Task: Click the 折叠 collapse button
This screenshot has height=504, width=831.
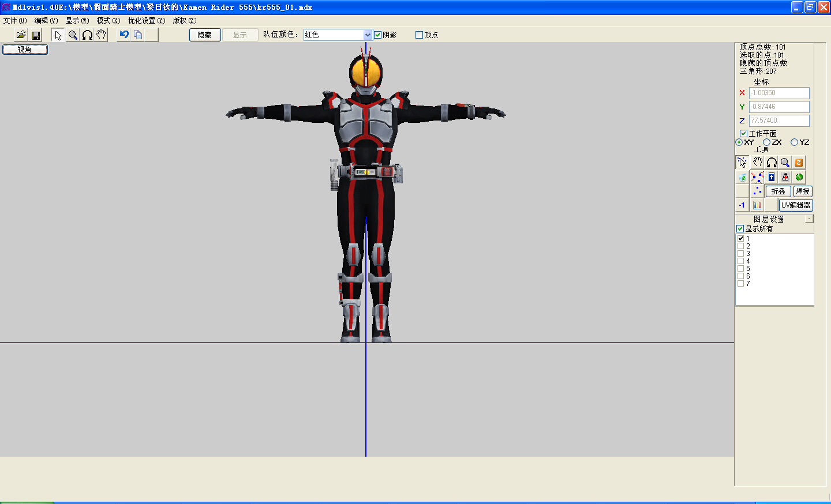Action: tap(778, 191)
